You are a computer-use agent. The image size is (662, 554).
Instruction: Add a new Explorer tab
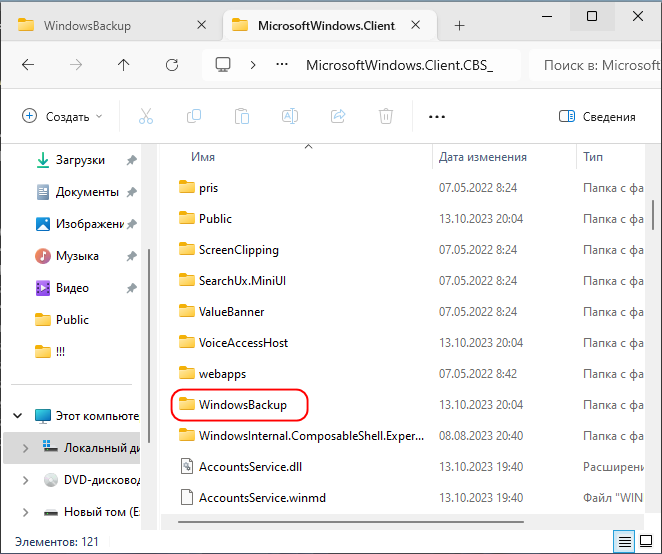(459, 26)
